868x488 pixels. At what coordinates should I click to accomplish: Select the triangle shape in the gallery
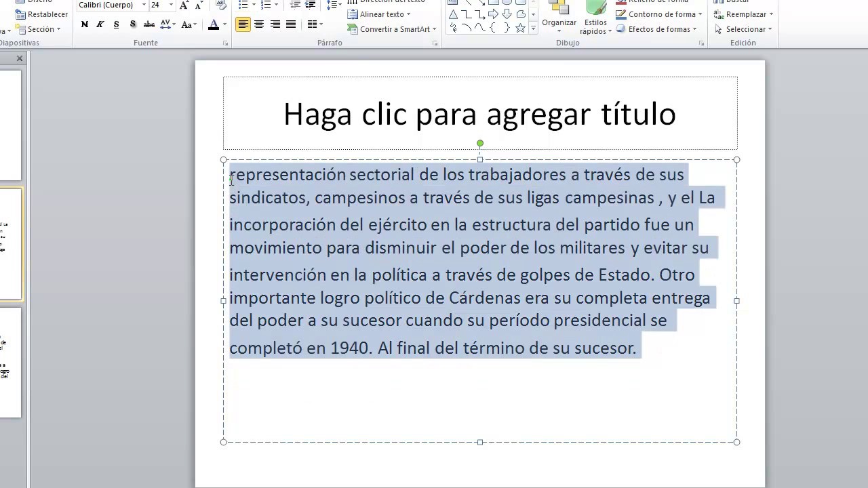pos(452,14)
